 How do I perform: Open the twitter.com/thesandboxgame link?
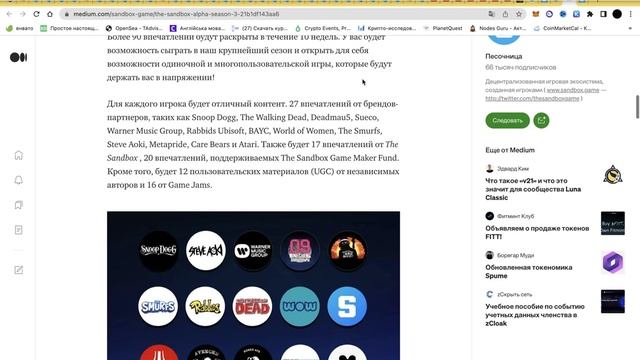(532, 98)
